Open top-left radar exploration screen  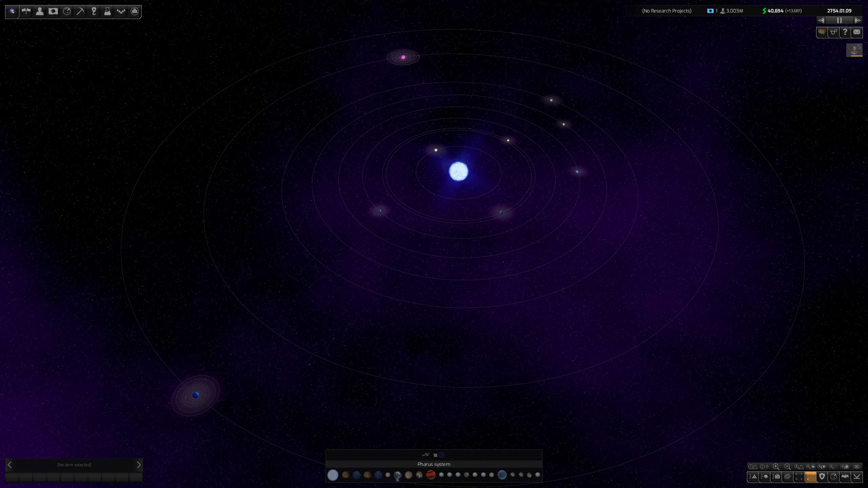click(x=67, y=11)
